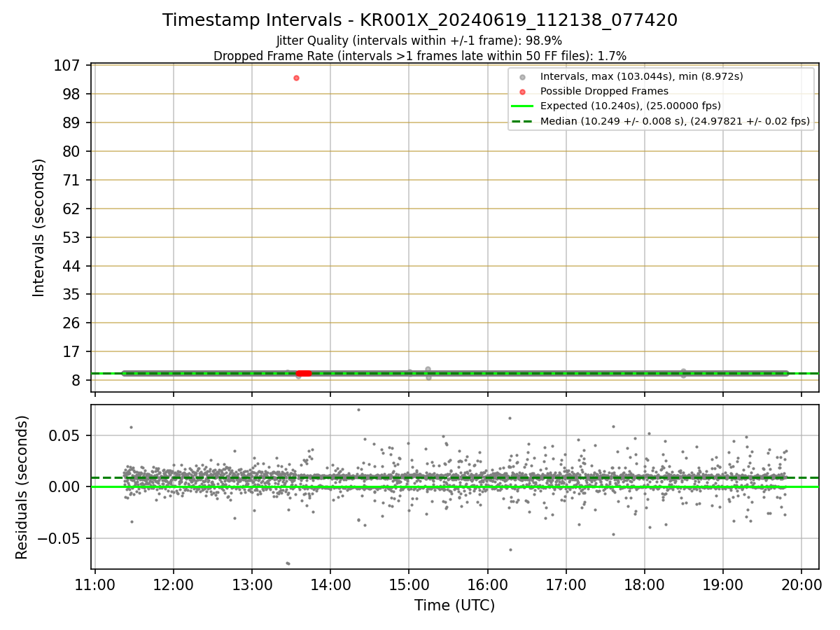Image resolution: width=840 pixels, height=630 pixels.
Task: Click the y-axis tick label "71"
Action: click(73, 180)
